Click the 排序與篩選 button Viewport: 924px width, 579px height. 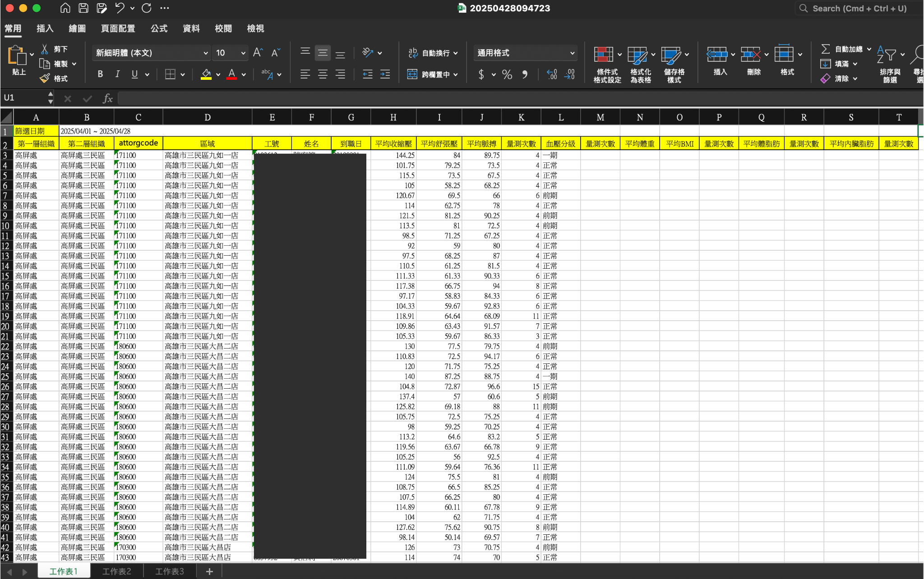[x=890, y=64]
